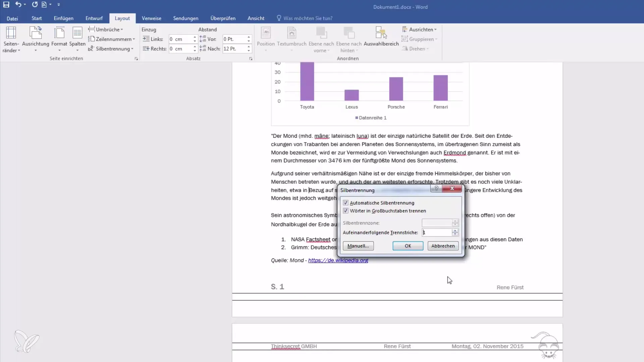Click the page number S. 1 in footer

[x=277, y=287]
